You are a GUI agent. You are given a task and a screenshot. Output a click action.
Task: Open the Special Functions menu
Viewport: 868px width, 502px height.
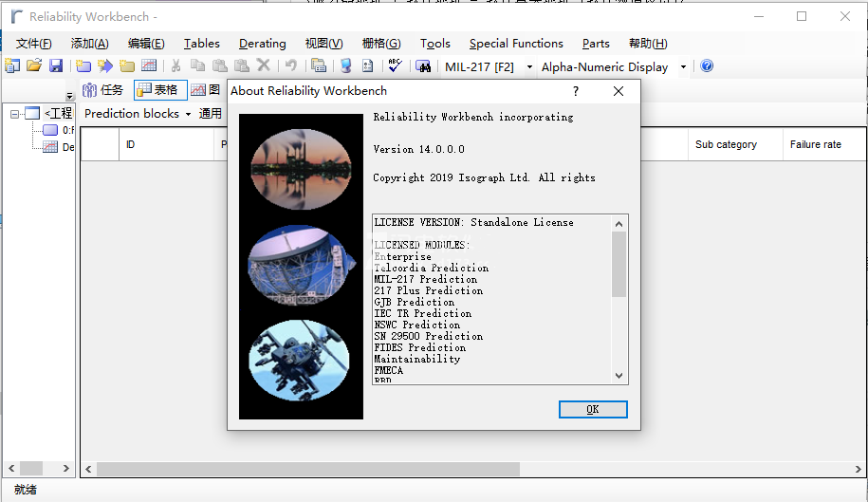click(516, 44)
